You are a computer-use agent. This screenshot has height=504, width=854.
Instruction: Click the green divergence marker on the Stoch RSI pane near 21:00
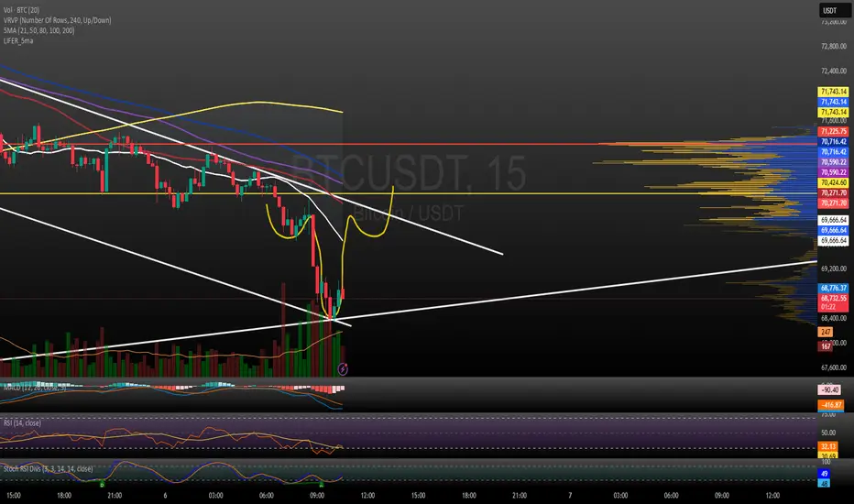[102, 484]
